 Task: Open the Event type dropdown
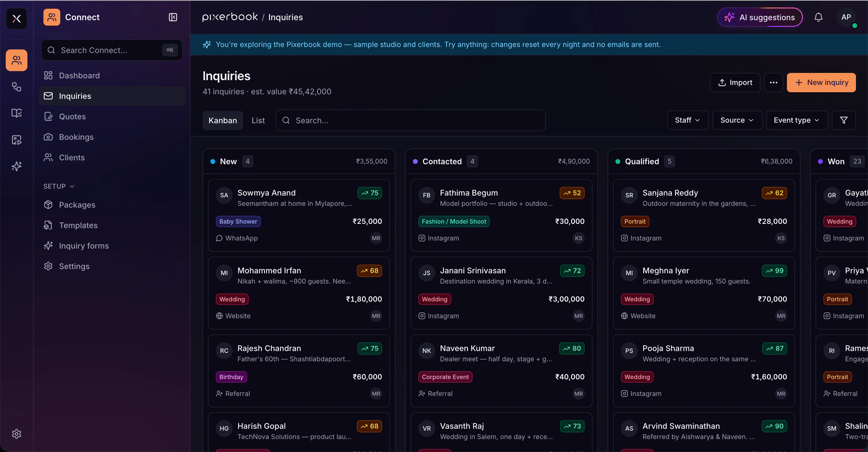coord(797,120)
